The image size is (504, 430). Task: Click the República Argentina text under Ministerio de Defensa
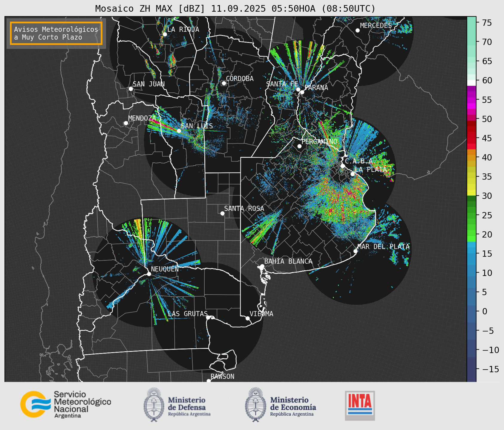189,414
